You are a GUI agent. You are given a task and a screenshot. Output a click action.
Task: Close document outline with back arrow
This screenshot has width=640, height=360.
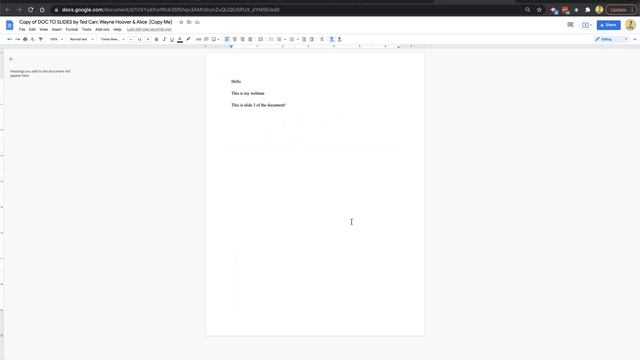[x=11, y=59]
